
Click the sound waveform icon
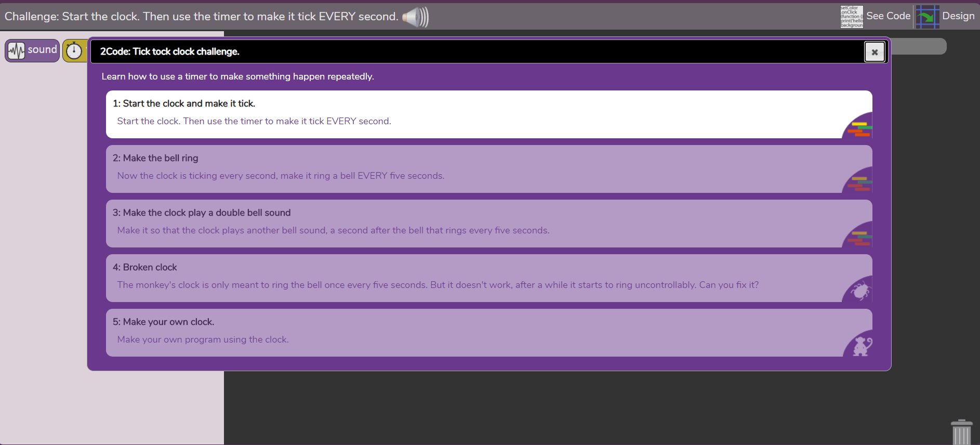(x=16, y=50)
